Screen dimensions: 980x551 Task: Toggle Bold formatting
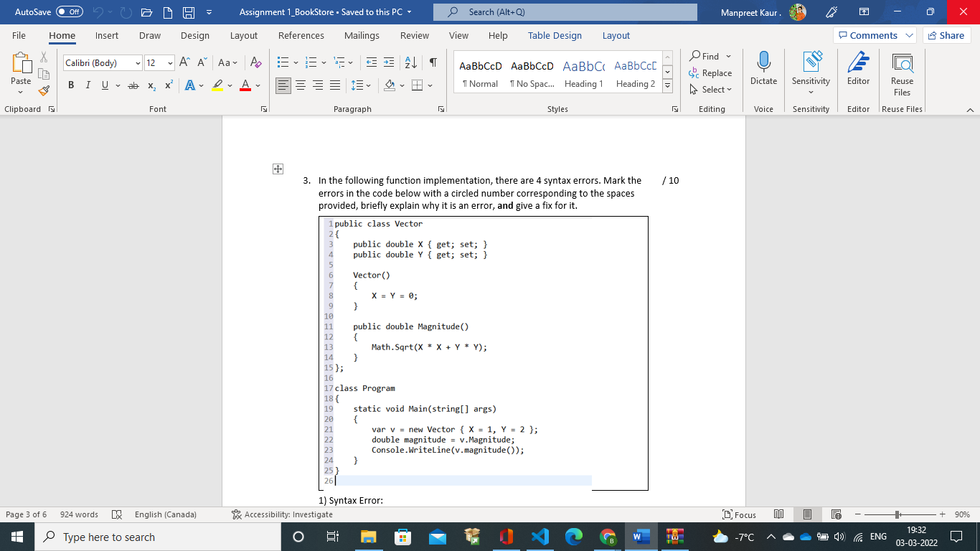pos(71,85)
